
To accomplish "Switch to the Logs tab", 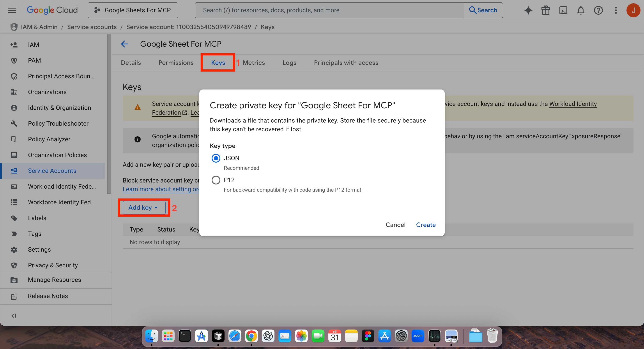I will click(x=289, y=63).
